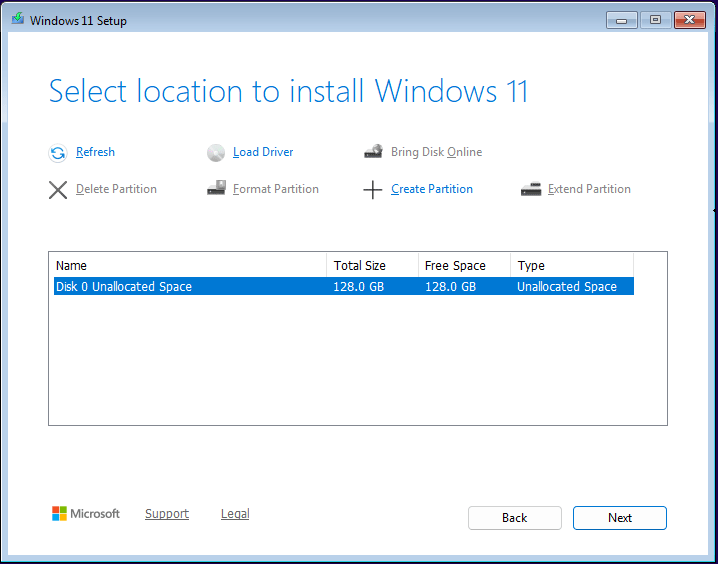The height and width of the screenshot is (564, 718).
Task: Click the Unallocated Space type cell
Action: click(x=567, y=287)
